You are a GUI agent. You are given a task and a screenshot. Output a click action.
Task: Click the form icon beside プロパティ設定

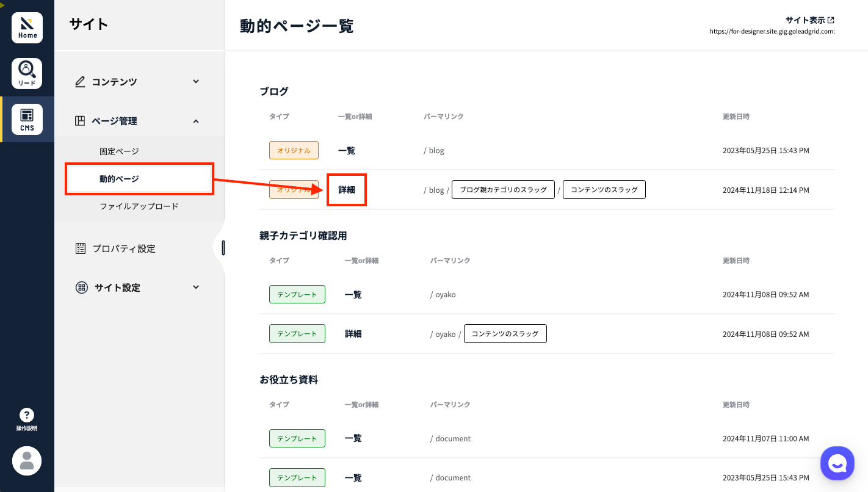coord(81,248)
